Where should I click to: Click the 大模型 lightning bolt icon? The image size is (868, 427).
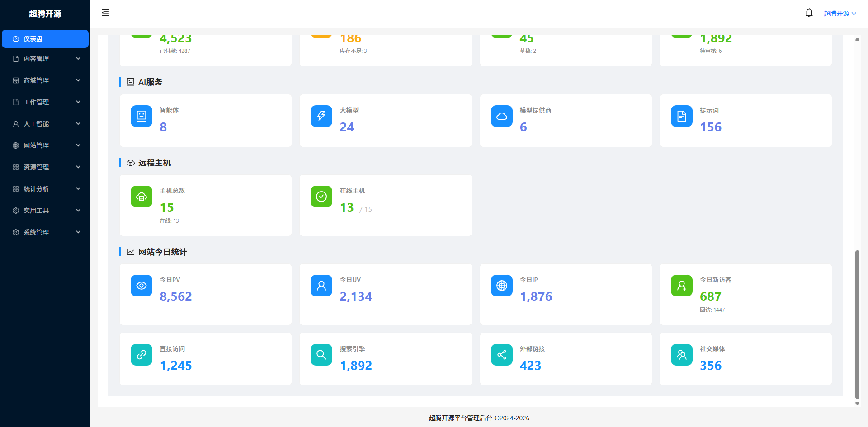pyautogui.click(x=321, y=116)
